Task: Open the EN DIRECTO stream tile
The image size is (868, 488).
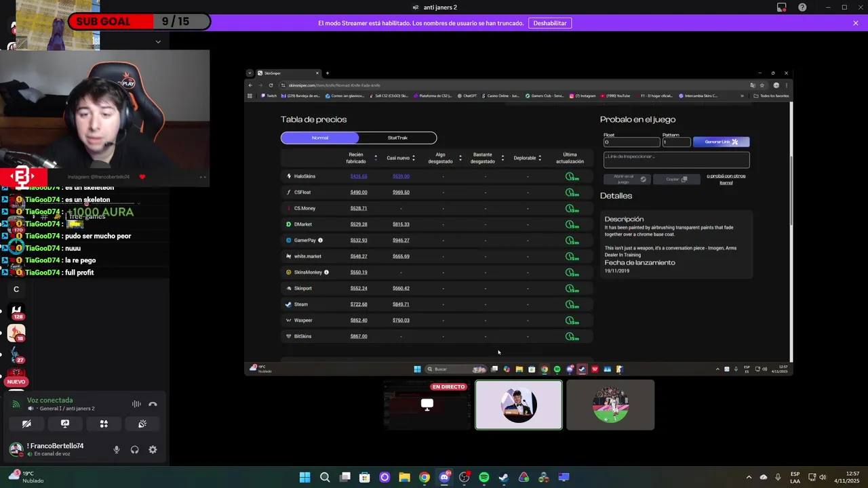Action: 427,405
